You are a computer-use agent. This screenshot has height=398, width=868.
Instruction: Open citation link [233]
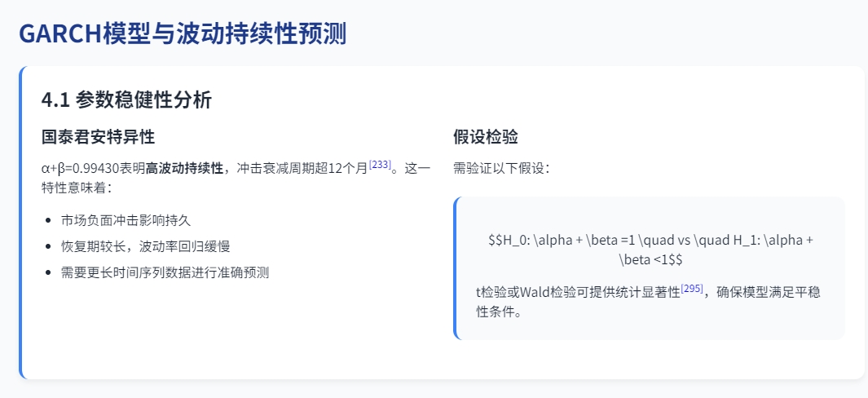click(x=380, y=165)
